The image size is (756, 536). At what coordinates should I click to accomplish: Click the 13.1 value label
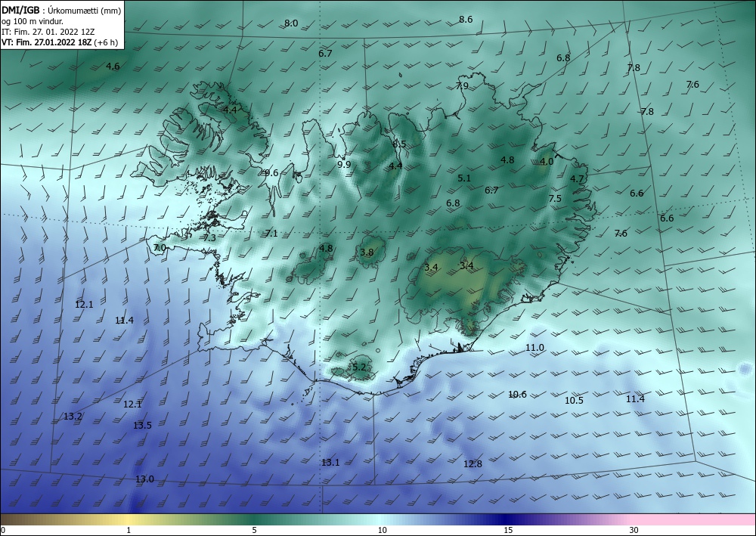[x=330, y=463]
